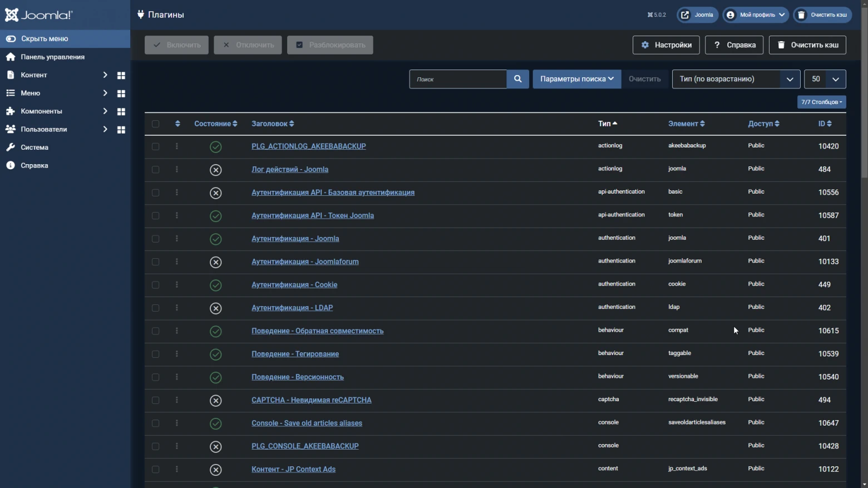Disable Console - Save old articles aliases
868x488 pixels.
click(216, 423)
